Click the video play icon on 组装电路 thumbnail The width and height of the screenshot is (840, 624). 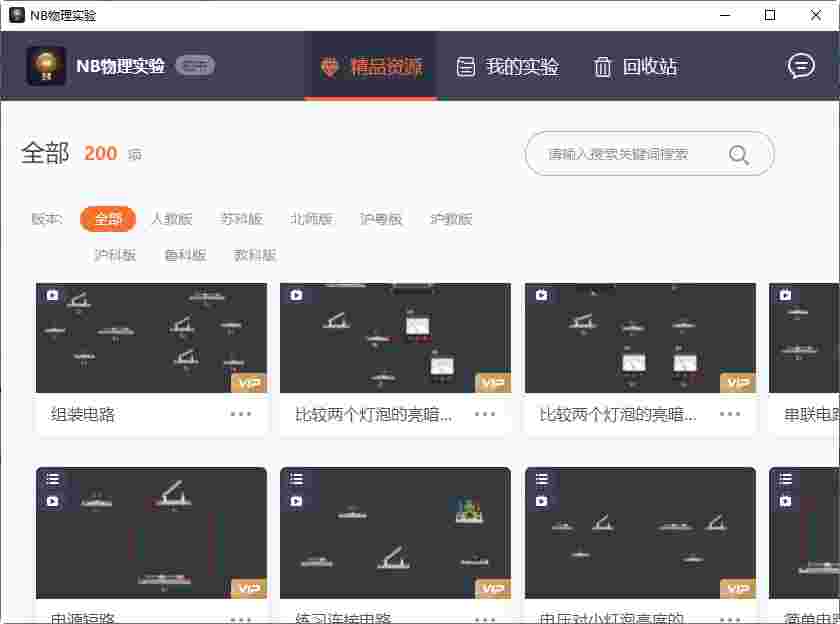(54, 296)
